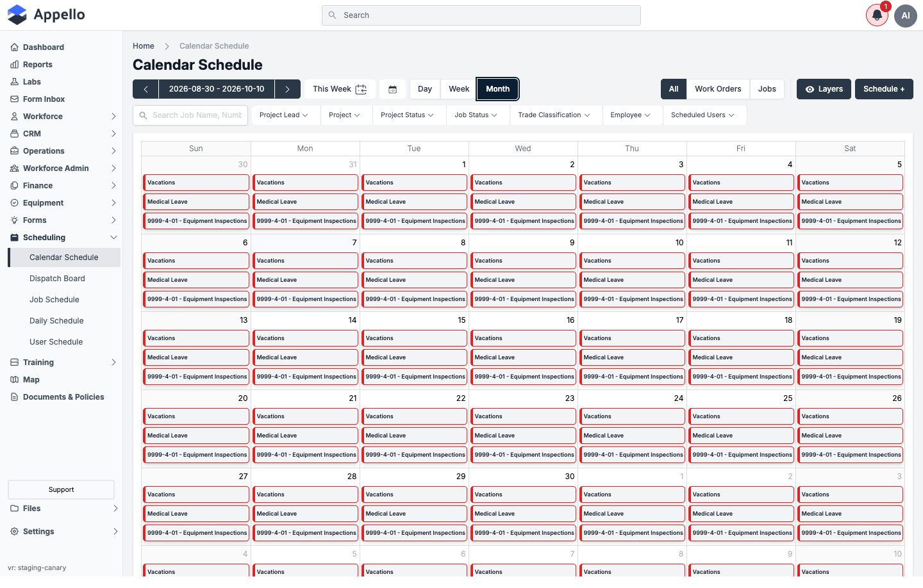Open the Project Status filter dropdown
The width and height of the screenshot is (923, 588).
pos(407,115)
